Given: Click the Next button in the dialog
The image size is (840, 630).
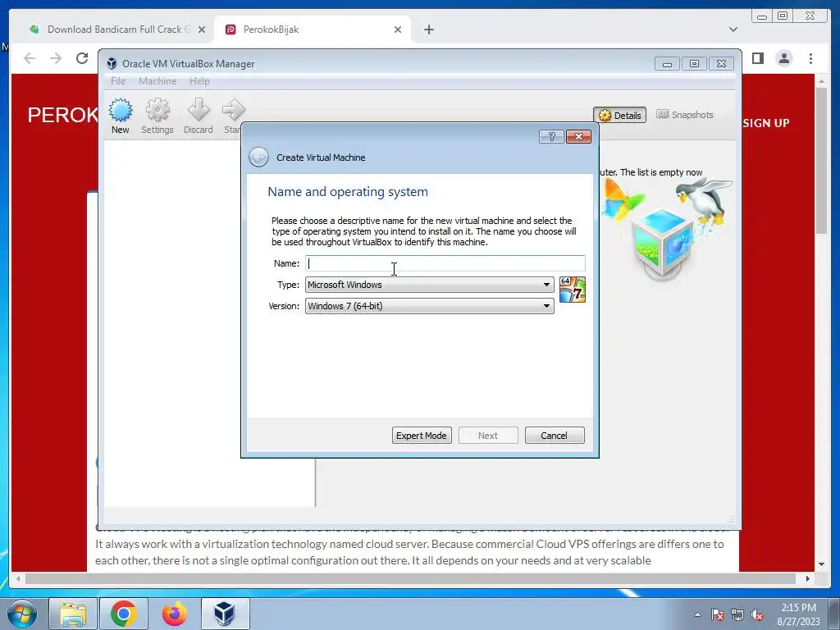Looking at the screenshot, I should pos(488,436).
